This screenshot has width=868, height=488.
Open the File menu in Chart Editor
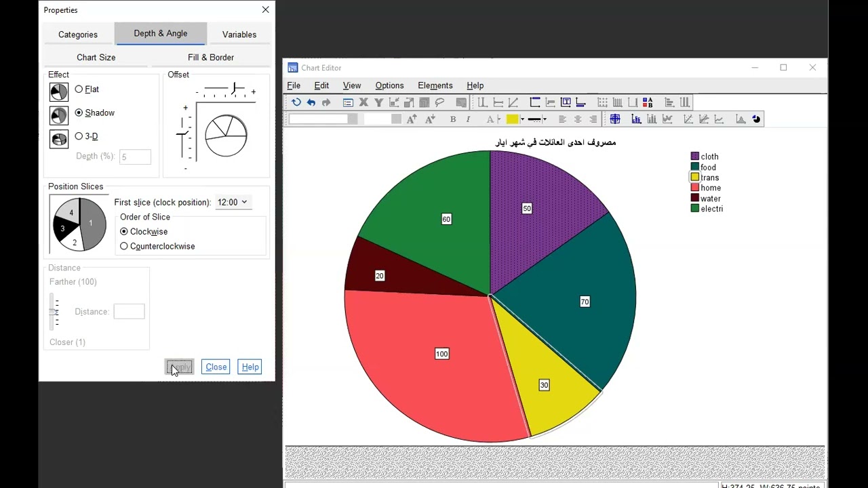pos(294,85)
